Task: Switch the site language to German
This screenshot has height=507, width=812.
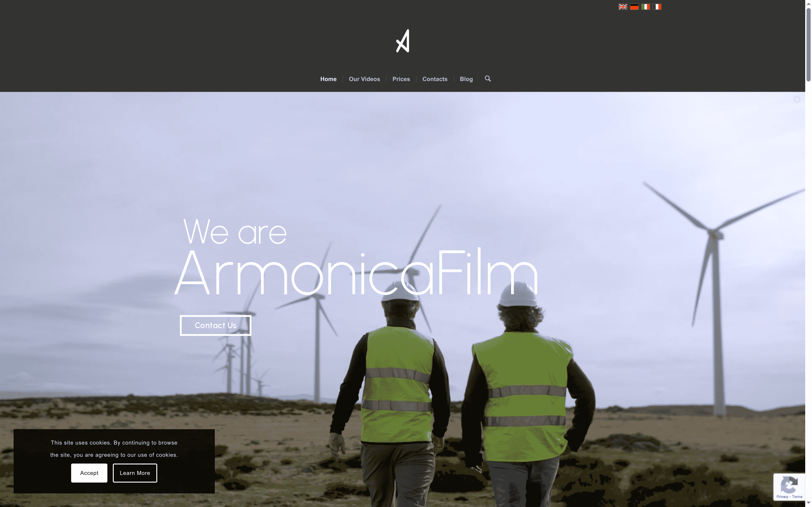Action: (634, 6)
